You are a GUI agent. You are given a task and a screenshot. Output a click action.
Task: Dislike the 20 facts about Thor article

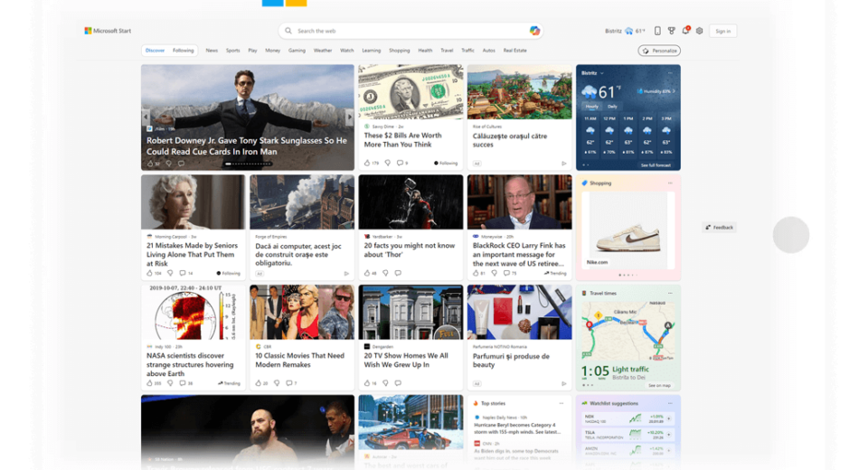(386, 273)
